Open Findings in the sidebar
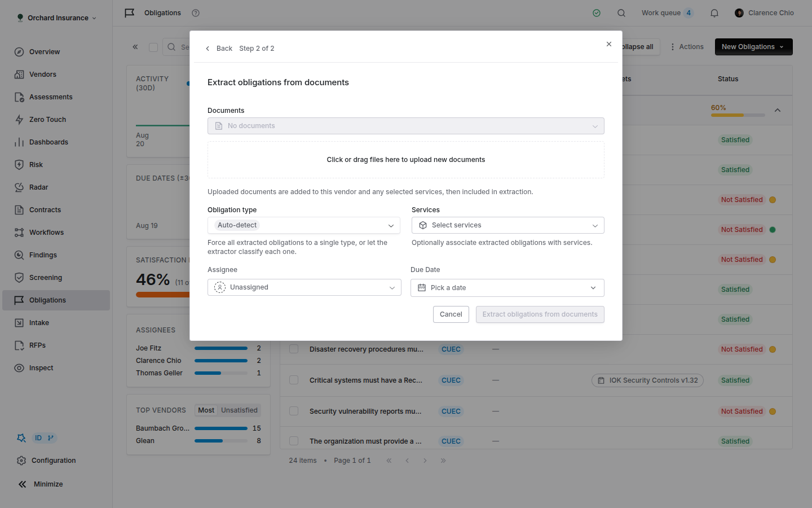 pos(56,255)
